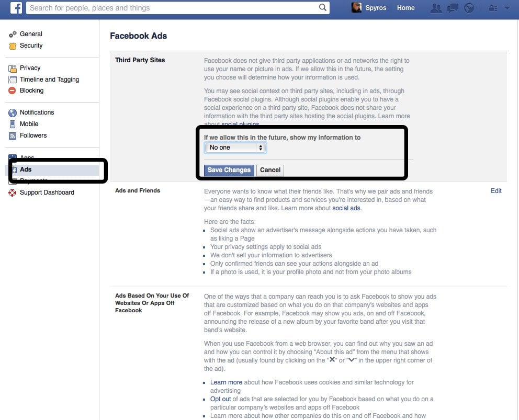Click the 'Opt out' link
Viewport: 519px width, 420px height.
pos(220,399)
